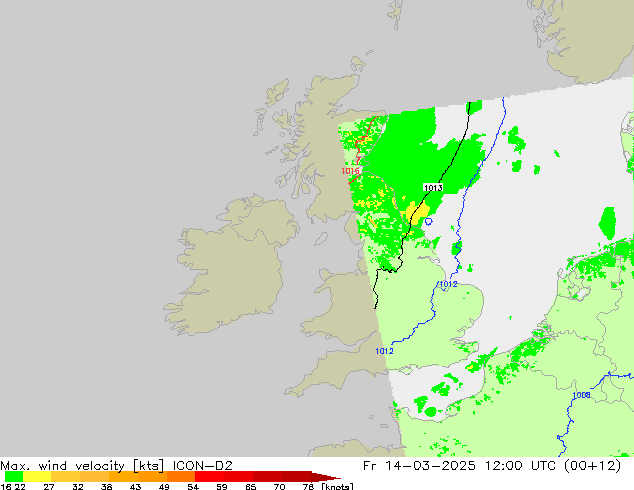Click the 1013 isobar label
Viewport: 634px width, 490px height.
[433, 188]
